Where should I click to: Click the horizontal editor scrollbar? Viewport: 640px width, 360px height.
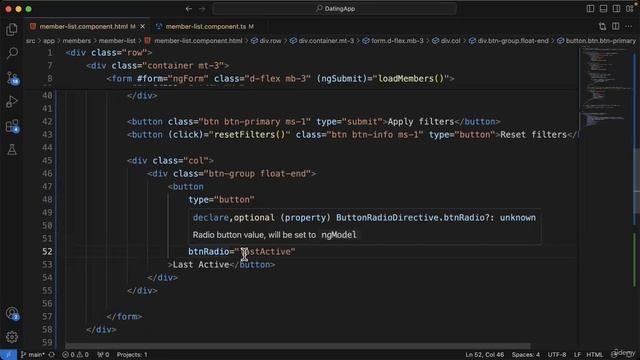298,346
